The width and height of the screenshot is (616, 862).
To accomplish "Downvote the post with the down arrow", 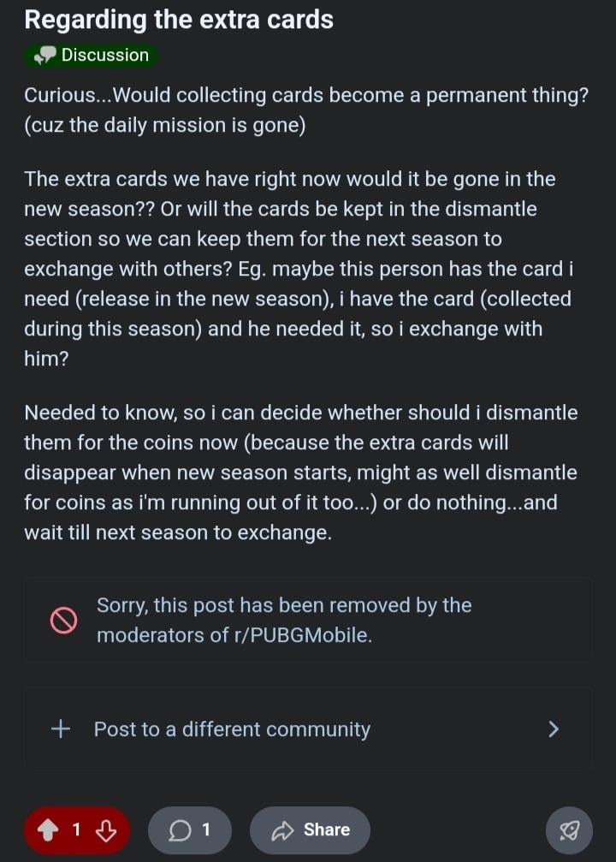I will tap(105, 829).
